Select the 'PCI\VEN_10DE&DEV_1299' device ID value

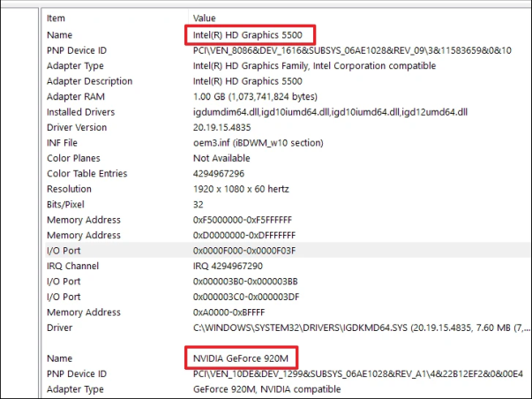358,374
